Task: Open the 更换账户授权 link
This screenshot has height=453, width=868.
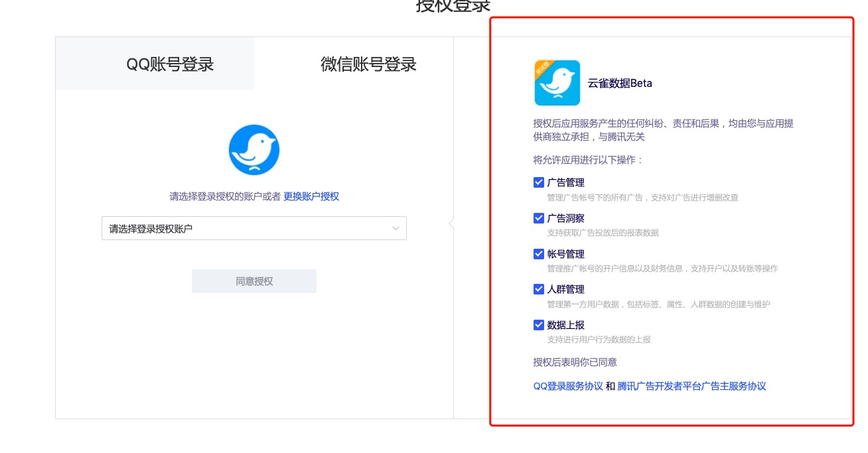Action: 311,196
